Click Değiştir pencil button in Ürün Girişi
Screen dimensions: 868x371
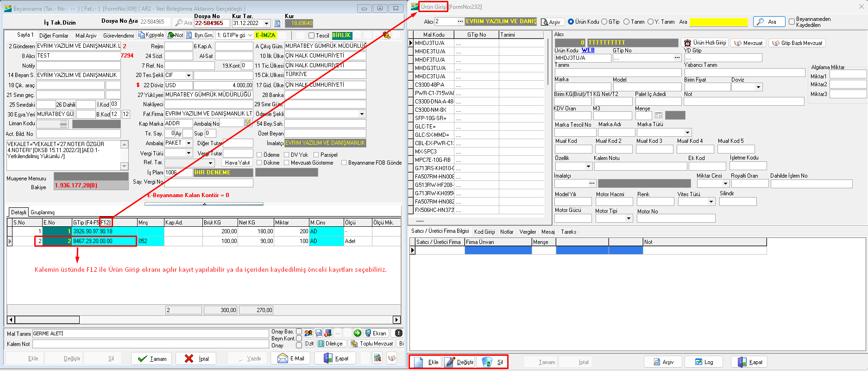[x=459, y=362]
